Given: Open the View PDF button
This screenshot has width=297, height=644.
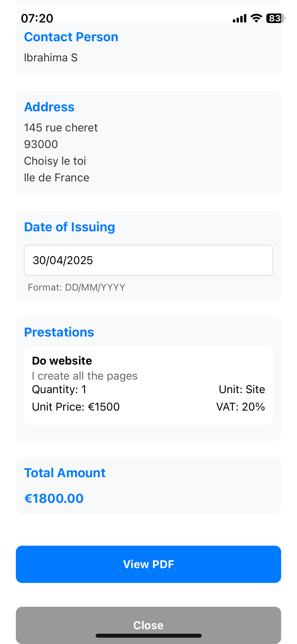Looking at the screenshot, I should coord(148,564).
